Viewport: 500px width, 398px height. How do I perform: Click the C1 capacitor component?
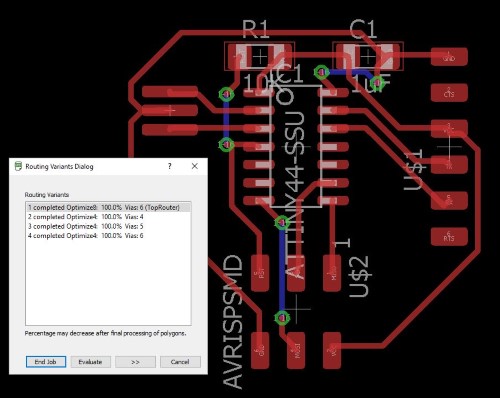point(368,56)
